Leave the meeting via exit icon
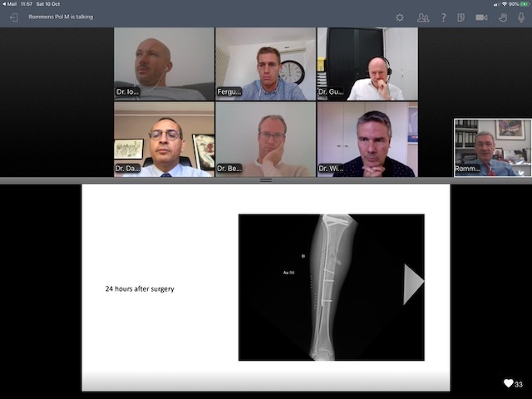 [x=13, y=17]
